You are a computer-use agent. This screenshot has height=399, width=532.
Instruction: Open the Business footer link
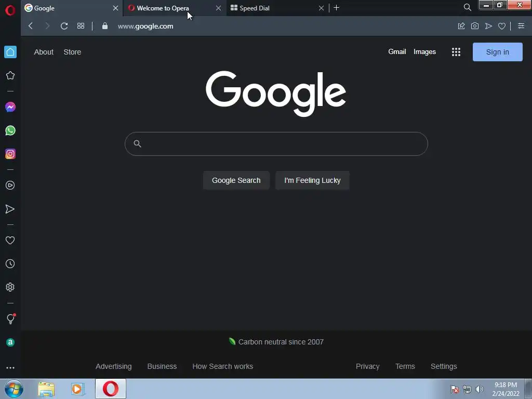(x=162, y=366)
